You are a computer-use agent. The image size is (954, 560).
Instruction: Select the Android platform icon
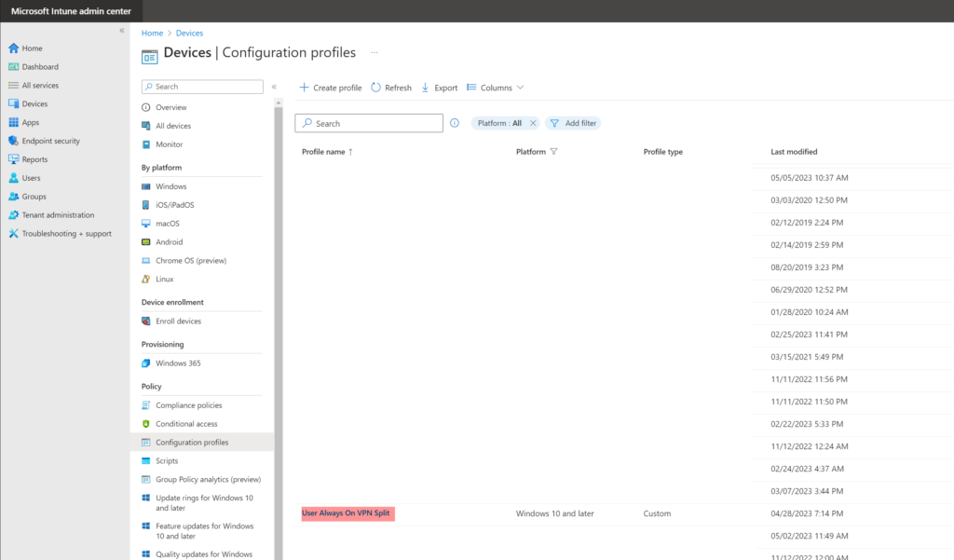[146, 242]
